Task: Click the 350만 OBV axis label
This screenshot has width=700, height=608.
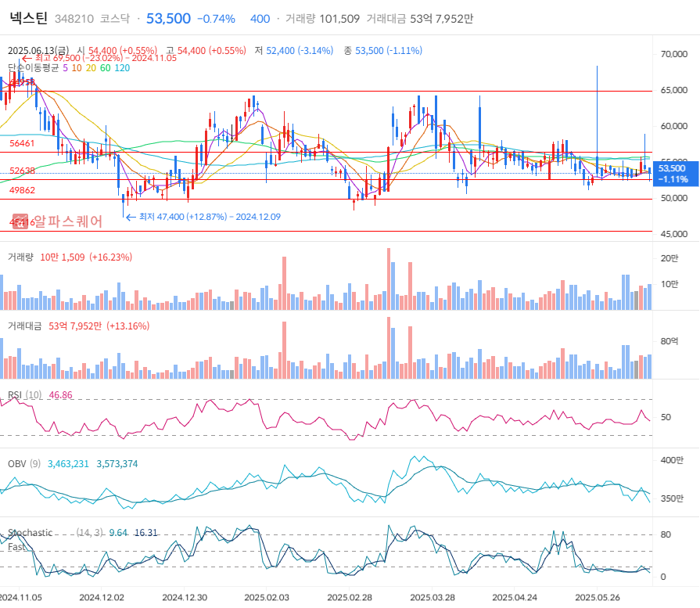Action: click(672, 498)
